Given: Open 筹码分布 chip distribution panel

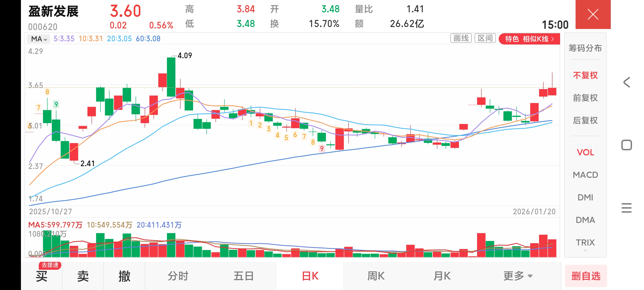Looking at the screenshot, I should coord(585,48).
